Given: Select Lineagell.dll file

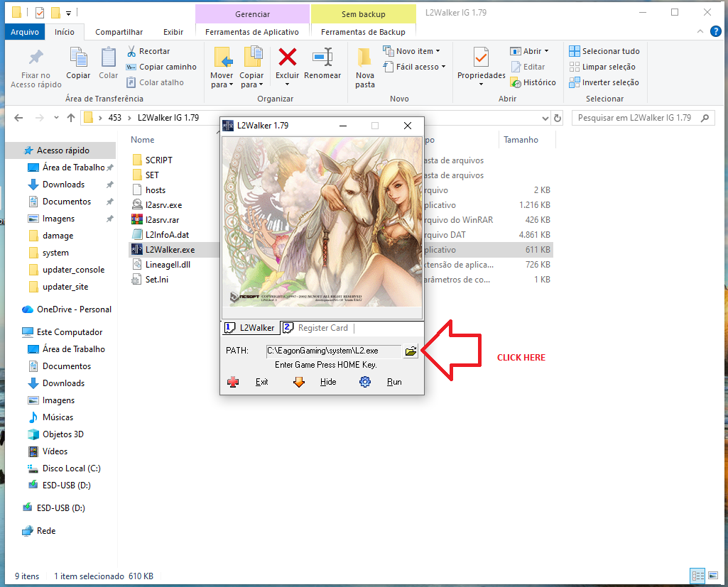Looking at the screenshot, I should click(x=168, y=265).
